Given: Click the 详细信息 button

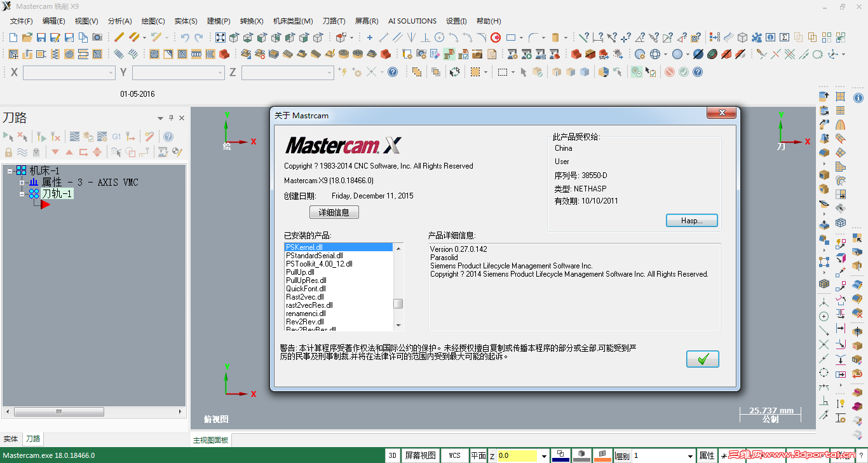Looking at the screenshot, I should [334, 212].
